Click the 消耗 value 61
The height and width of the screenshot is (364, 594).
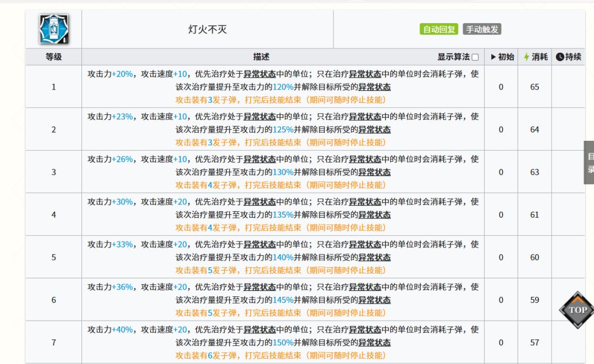click(535, 215)
